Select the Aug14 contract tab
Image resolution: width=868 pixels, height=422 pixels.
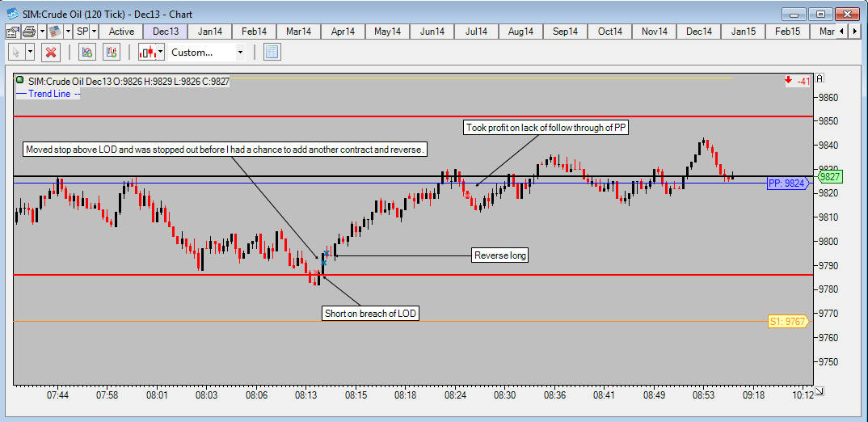click(x=520, y=32)
